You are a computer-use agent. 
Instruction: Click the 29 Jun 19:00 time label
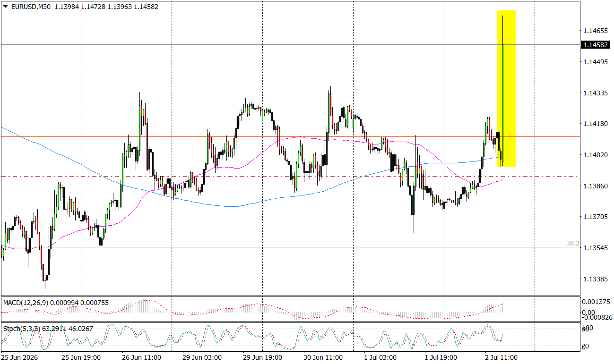(x=263, y=358)
